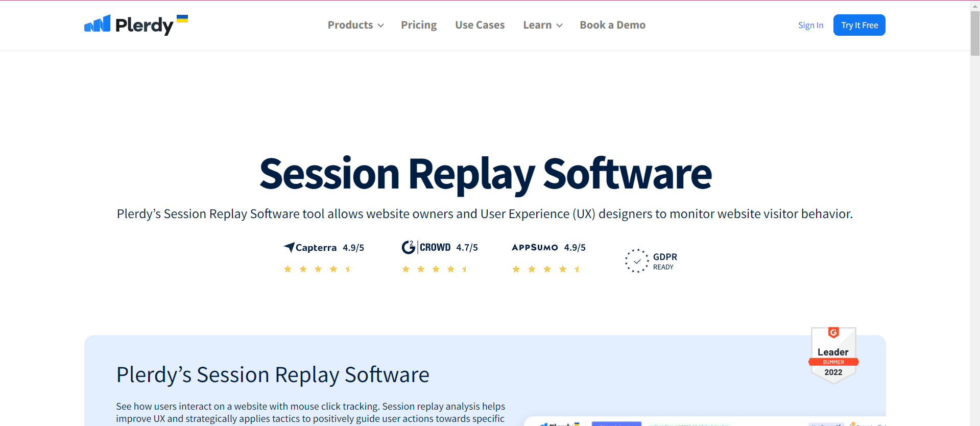980x426 pixels.
Task: Expand the Learn dropdown menu
Action: [537, 25]
